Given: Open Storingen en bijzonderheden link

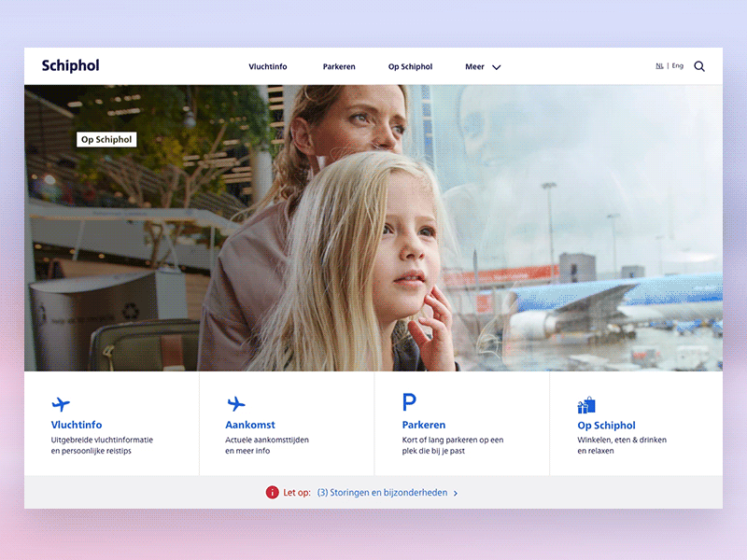Looking at the screenshot, I should [382, 493].
